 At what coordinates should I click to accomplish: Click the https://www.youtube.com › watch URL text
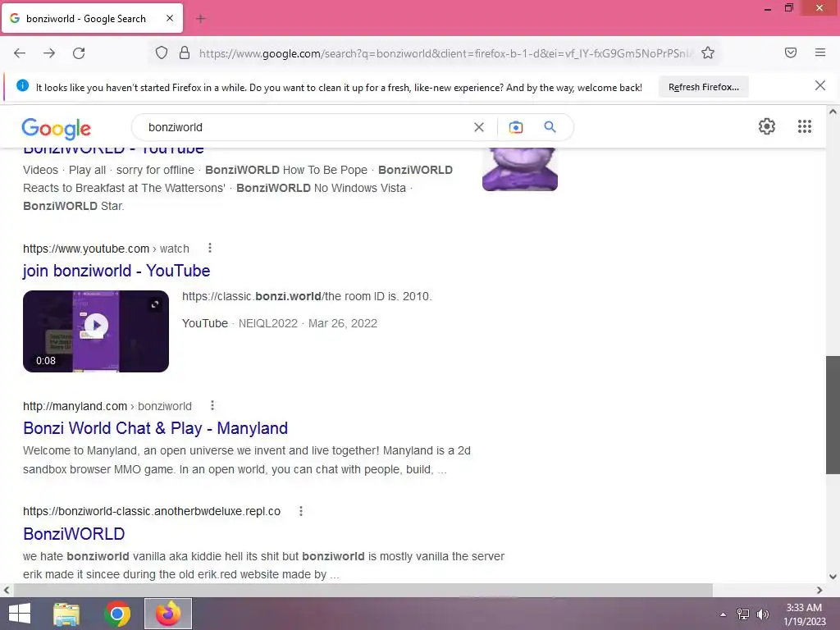click(x=106, y=249)
